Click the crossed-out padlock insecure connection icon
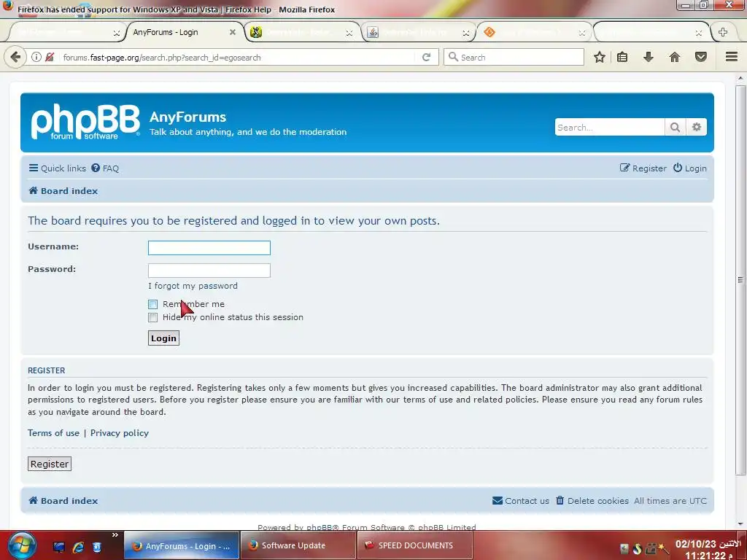Screen dimensions: 747x560 point(50,57)
